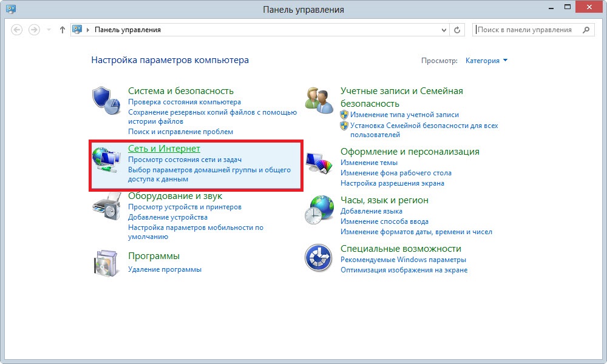
Task: Click the search magnifier icon
Action: coord(586,30)
